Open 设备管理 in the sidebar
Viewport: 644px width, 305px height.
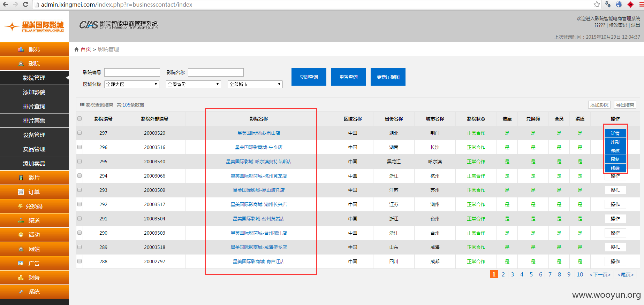(x=35, y=135)
